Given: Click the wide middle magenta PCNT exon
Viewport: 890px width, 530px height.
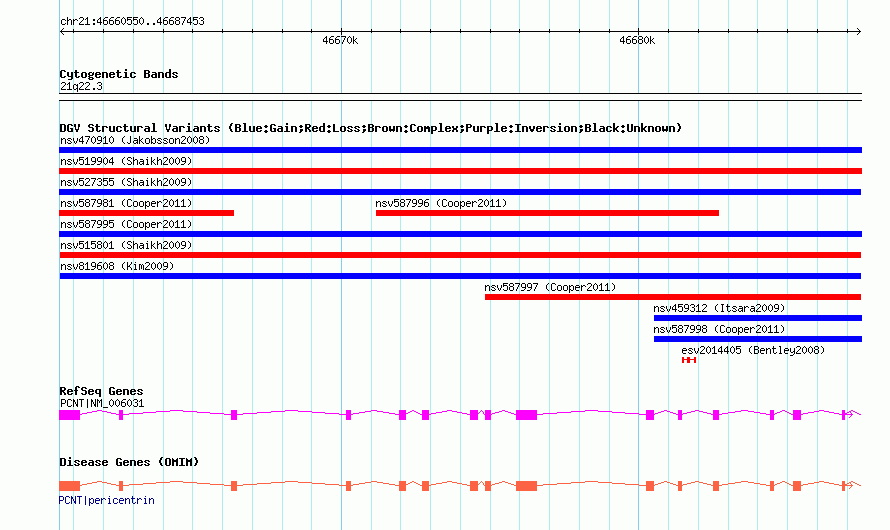Looking at the screenshot, I should pos(527,415).
